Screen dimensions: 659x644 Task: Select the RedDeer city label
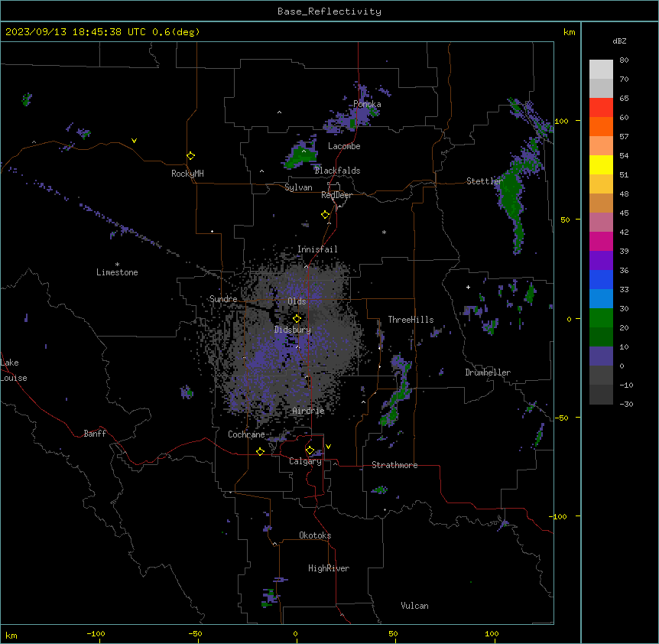(x=336, y=195)
